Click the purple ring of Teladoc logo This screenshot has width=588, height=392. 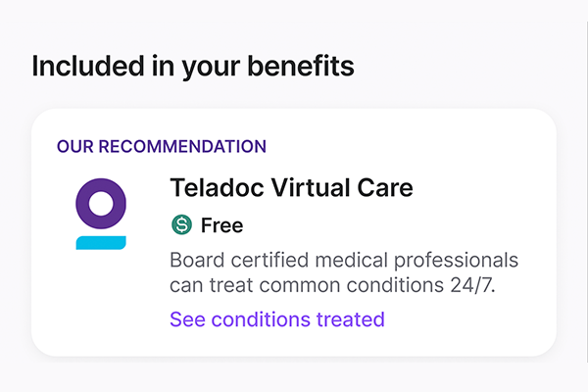click(x=100, y=203)
